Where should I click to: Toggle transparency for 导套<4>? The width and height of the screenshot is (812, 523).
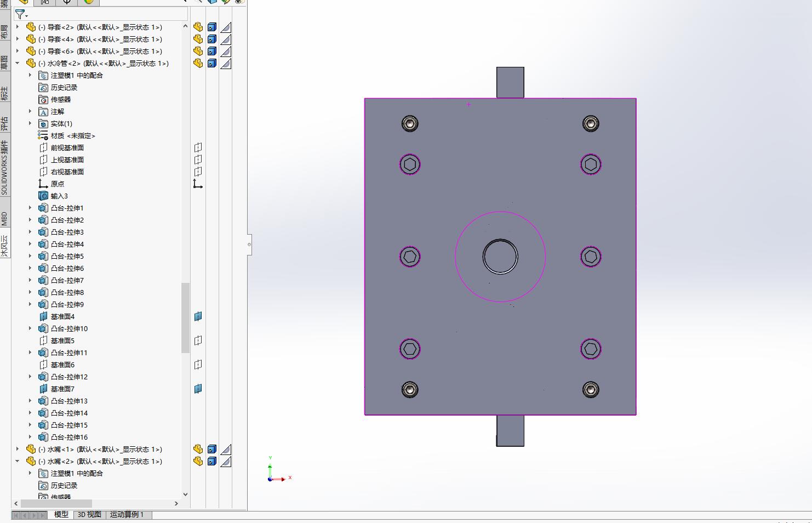pyautogui.click(x=226, y=39)
